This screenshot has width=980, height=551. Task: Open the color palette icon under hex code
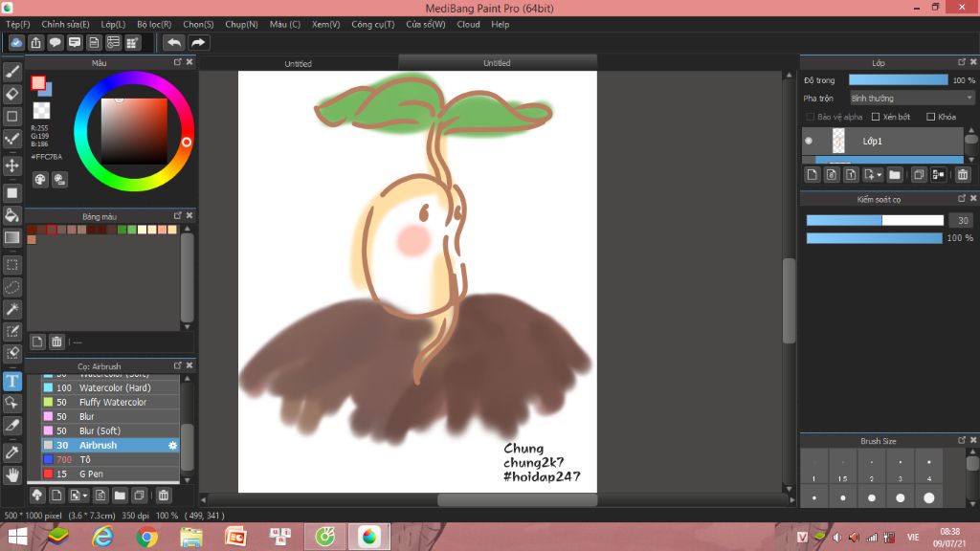(x=40, y=180)
